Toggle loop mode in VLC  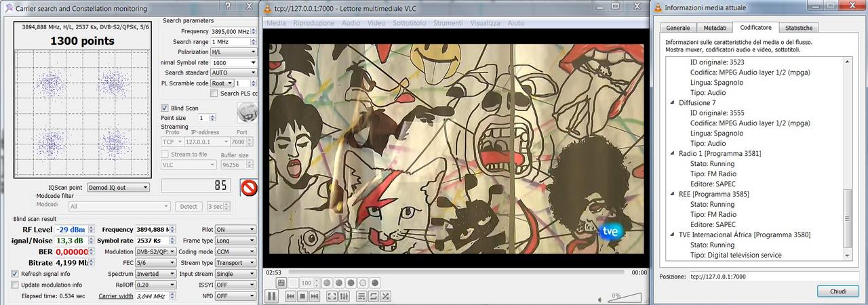[374, 296]
